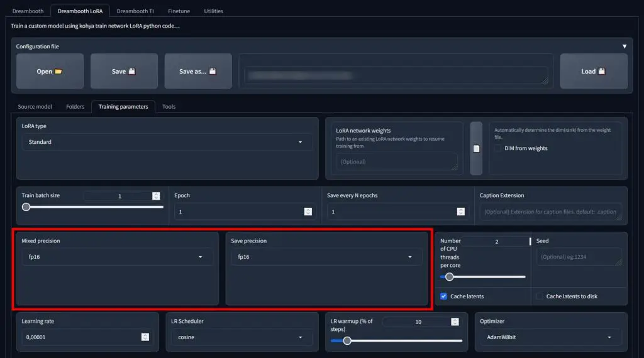Click the Train batch size stepper arrows
The image size is (644, 358).
[x=156, y=196]
